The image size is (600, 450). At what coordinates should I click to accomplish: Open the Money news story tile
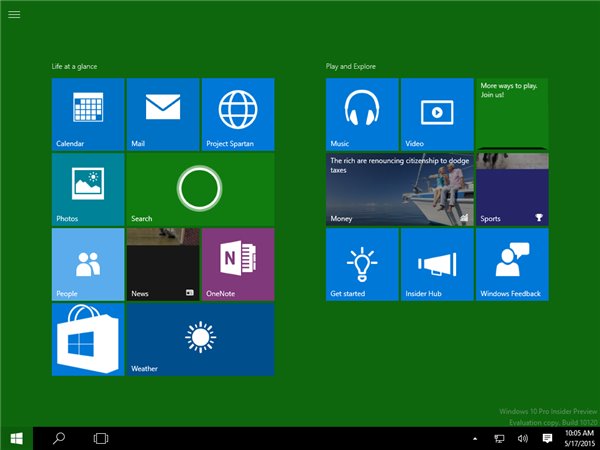(400, 189)
